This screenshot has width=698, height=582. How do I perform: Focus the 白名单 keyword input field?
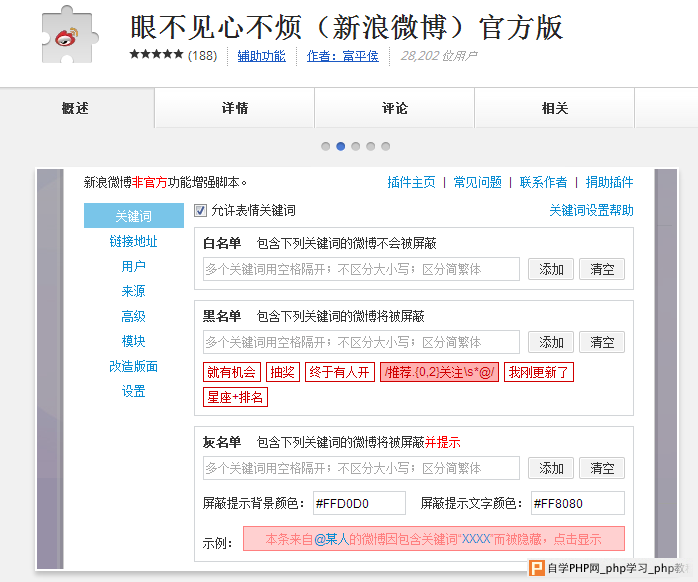pyautogui.click(x=361, y=269)
